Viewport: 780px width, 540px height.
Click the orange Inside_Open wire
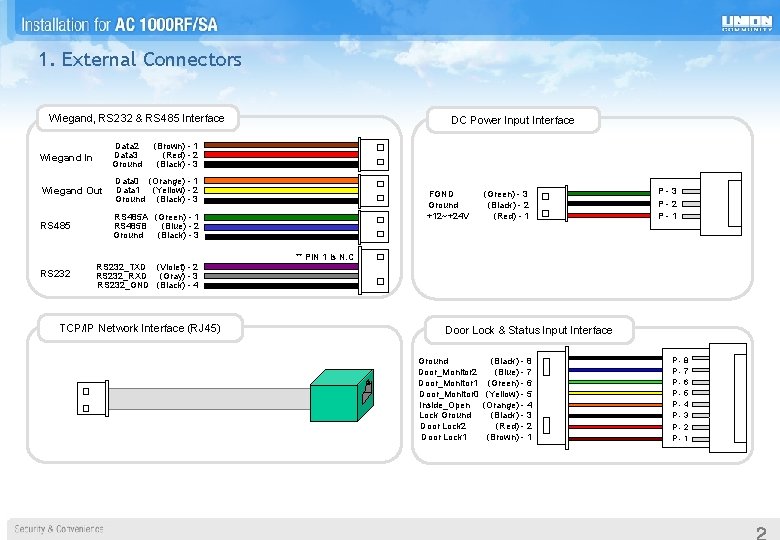[x=615, y=404]
